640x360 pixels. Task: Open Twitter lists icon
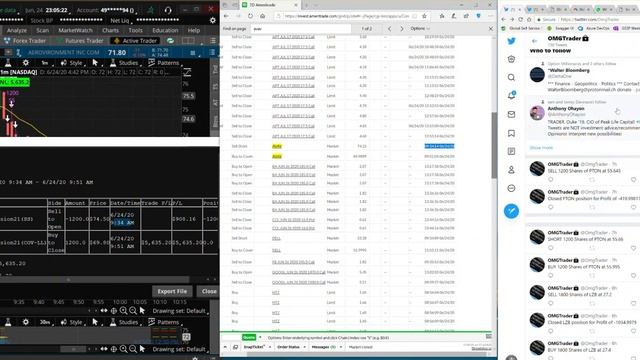point(511,151)
